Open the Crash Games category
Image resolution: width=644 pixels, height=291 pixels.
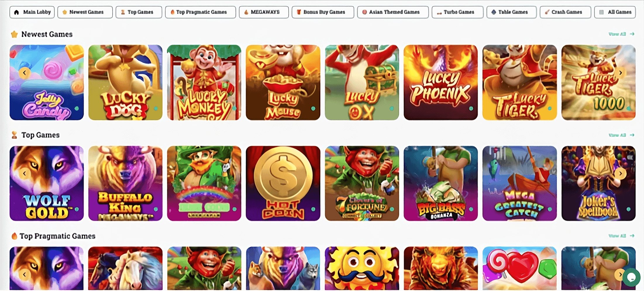click(565, 12)
